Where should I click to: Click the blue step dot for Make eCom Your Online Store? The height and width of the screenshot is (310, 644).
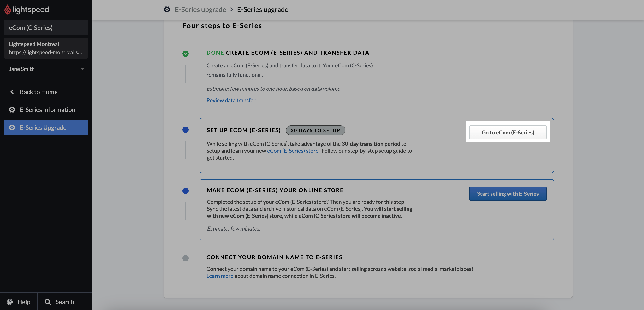(x=186, y=191)
